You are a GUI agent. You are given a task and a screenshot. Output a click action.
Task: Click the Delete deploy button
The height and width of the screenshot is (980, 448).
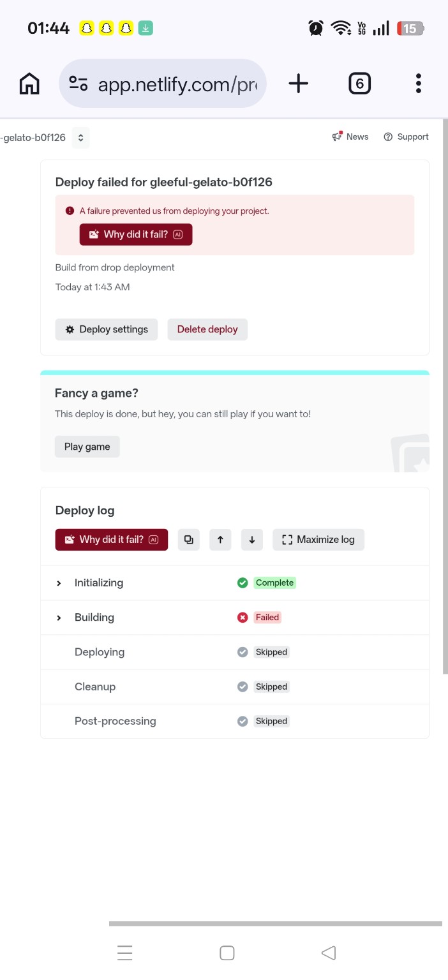[207, 329]
